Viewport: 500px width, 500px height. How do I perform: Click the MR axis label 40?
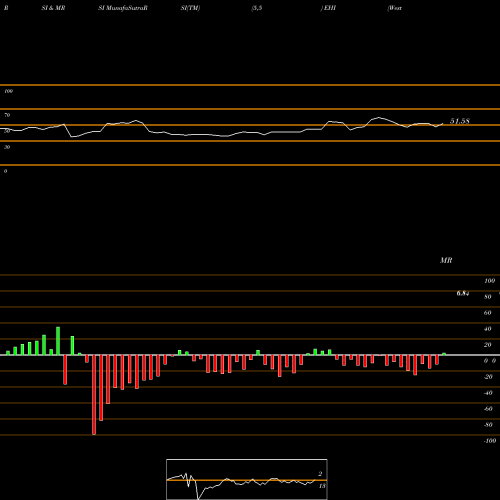click(x=488, y=329)
